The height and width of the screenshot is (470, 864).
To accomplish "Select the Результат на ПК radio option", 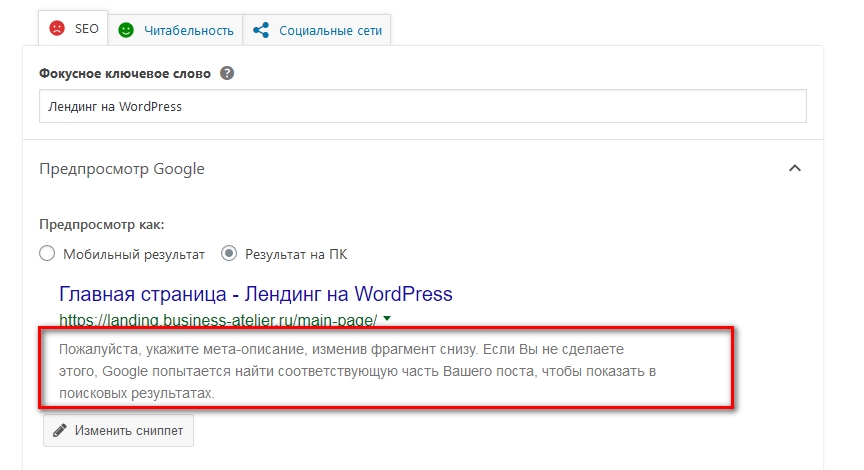I will pyautogui.click(x=229, y=253).
